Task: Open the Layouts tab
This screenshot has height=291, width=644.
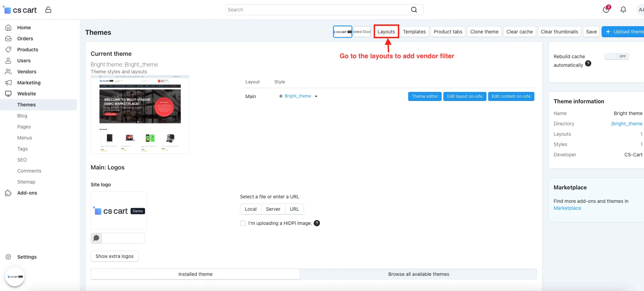Action: [386, 32]
